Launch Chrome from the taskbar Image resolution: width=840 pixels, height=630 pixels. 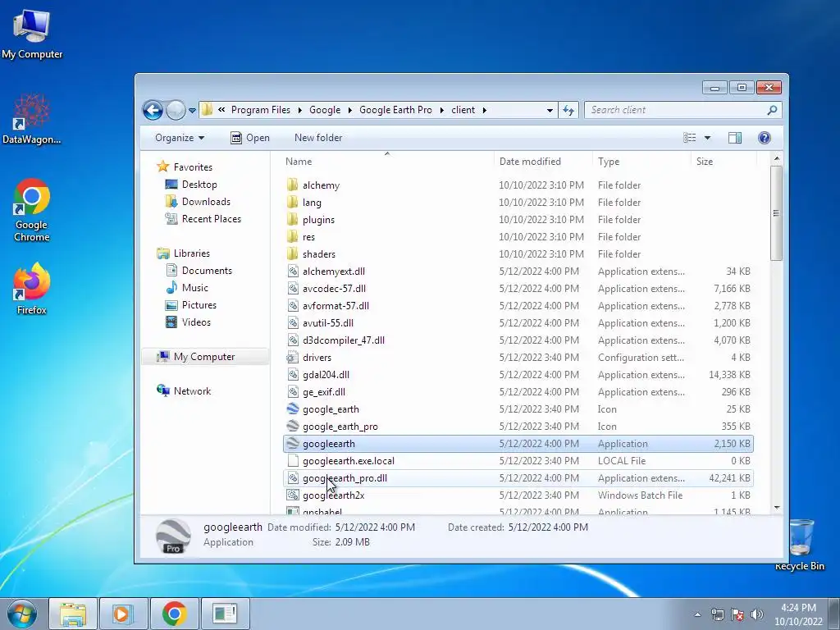click(175, 614)
